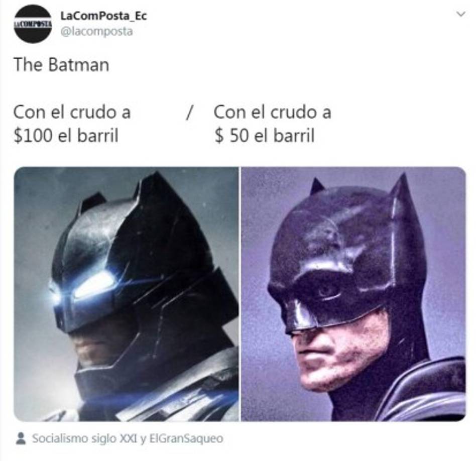Click the '$ 50 el barril' text

coord(265,136)
